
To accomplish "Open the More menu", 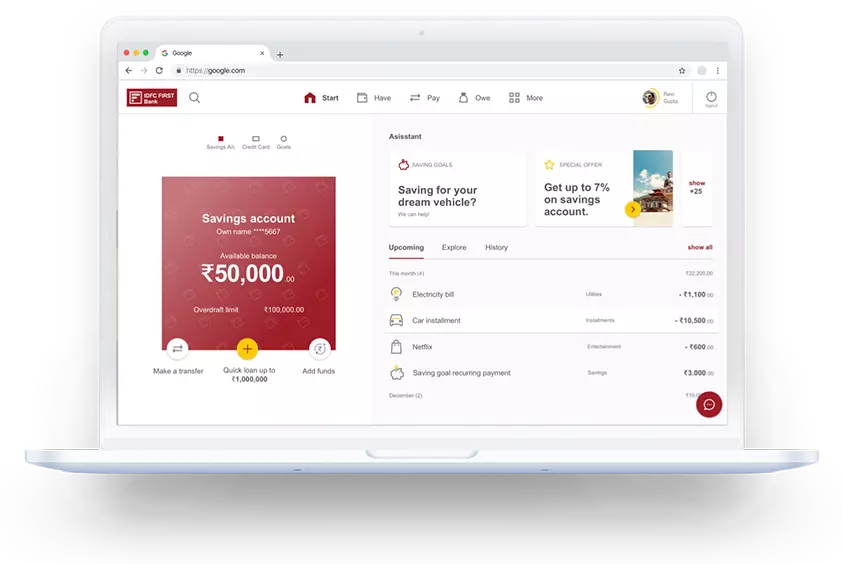I will pyautogui.click(x=525, y=98).
